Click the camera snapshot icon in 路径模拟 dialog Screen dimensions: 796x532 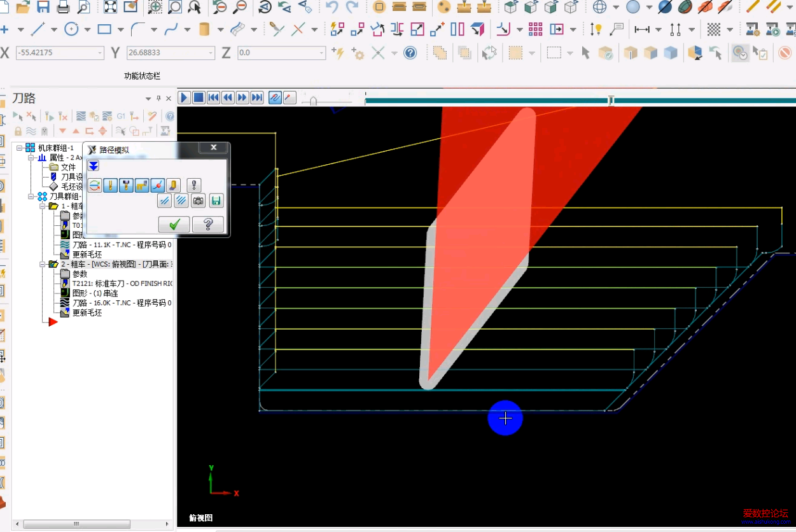(199, 201)
